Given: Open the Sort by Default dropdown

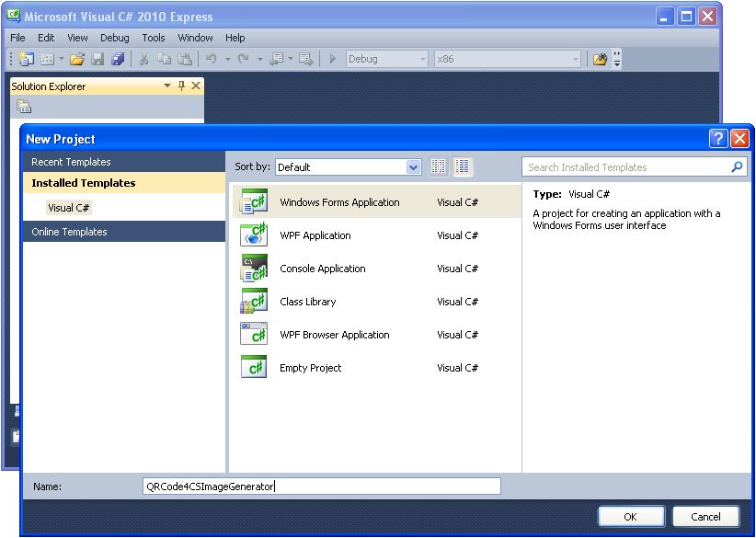Looking at the screenshot, I should point(348,167).
